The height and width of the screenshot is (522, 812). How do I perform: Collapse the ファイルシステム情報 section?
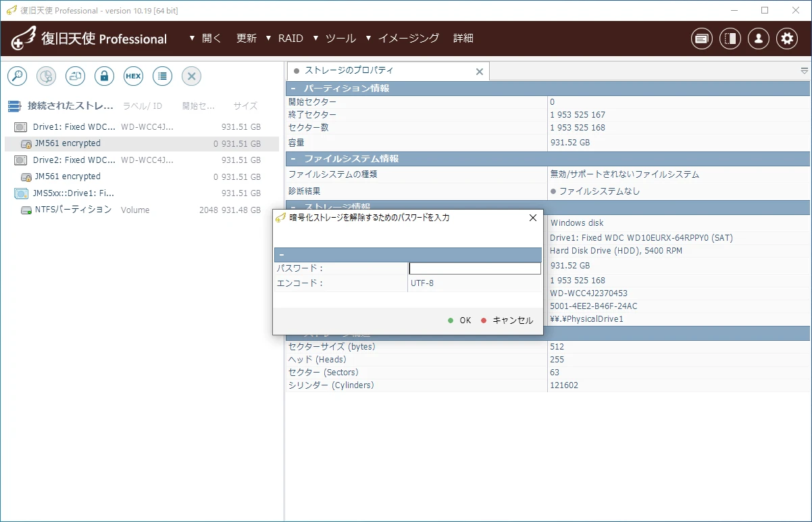293,159
